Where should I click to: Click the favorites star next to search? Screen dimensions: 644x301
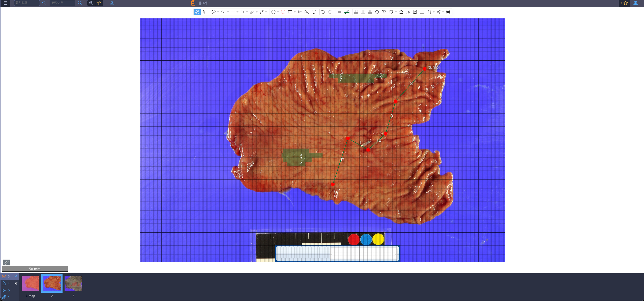tap(99, 3)
